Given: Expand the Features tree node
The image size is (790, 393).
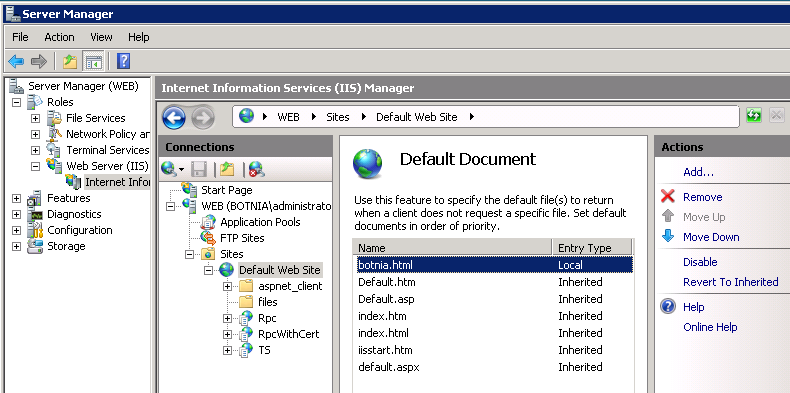Looking at the screenshot, I should point(16,198).
